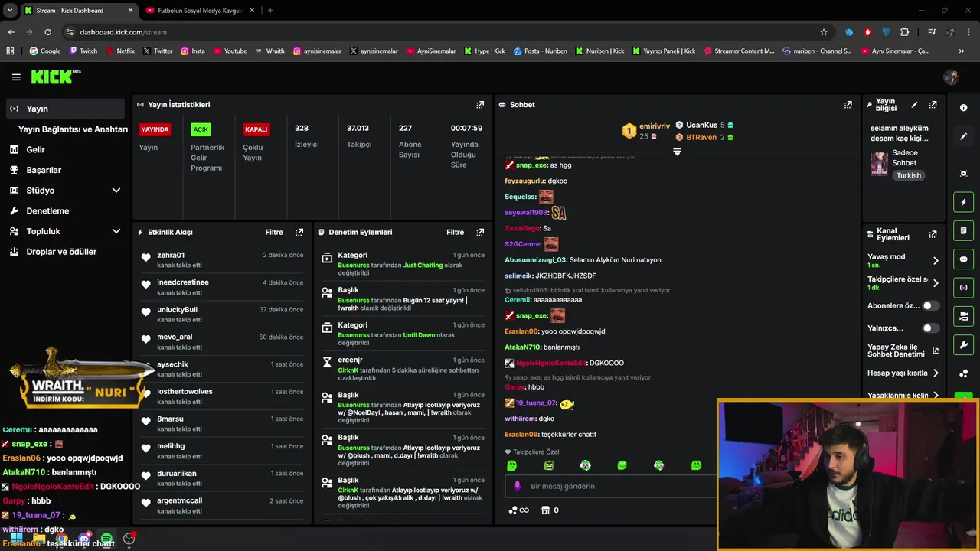
Task: Insert the first green emote in the row
Action: [512, 465]
